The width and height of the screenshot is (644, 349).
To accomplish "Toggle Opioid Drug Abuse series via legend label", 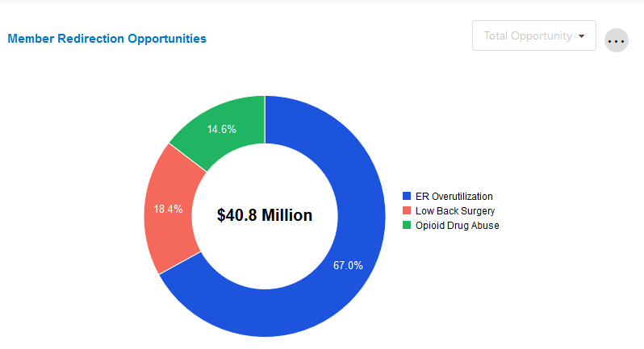I will pyautogui.click(x=456, y=226).
